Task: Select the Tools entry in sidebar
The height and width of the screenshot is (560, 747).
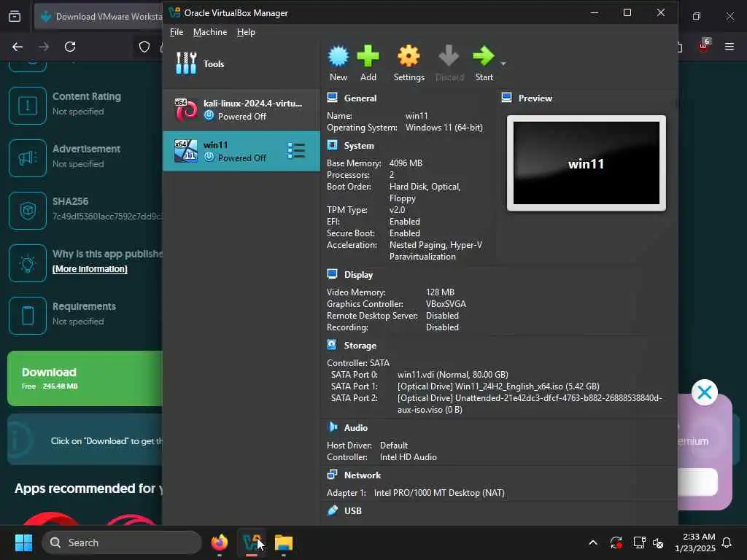Action: pos(241,63)
